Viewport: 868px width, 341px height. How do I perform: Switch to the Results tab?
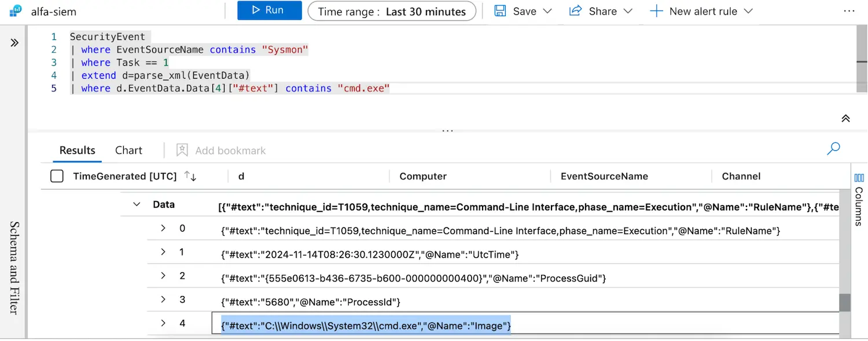click(78, 150)
